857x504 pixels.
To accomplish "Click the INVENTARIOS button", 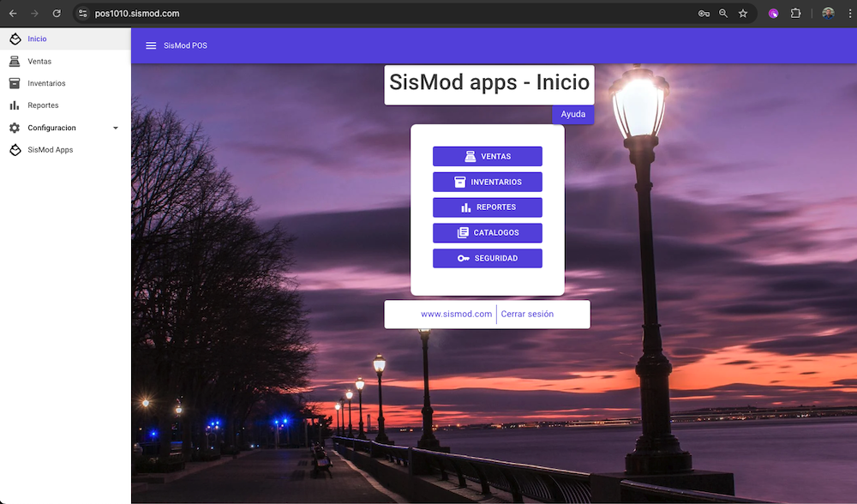I will point(488,182).
